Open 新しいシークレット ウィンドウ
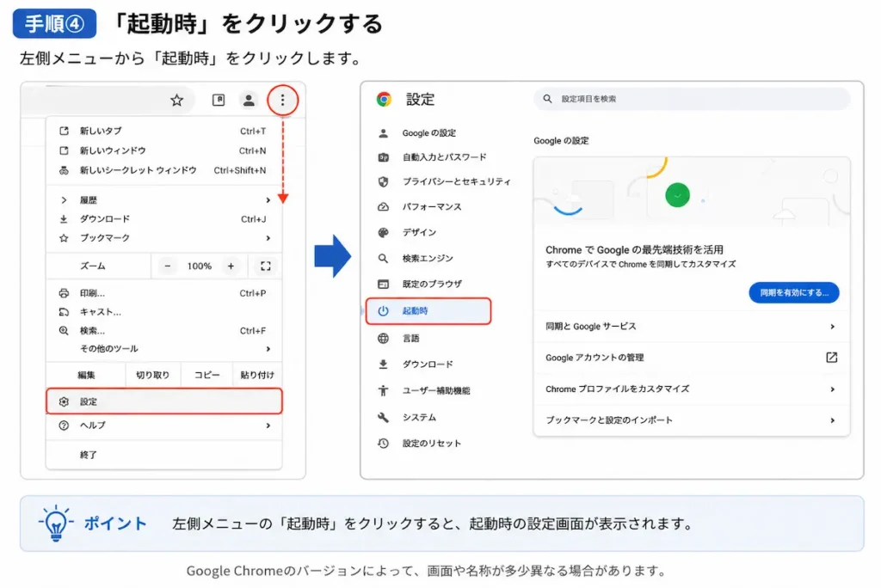This screenshot has width=881, height=588. 163,170
